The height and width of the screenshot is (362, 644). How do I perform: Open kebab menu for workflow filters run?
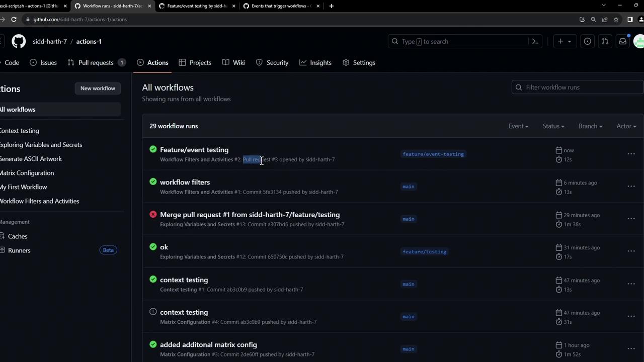point(631,187)
